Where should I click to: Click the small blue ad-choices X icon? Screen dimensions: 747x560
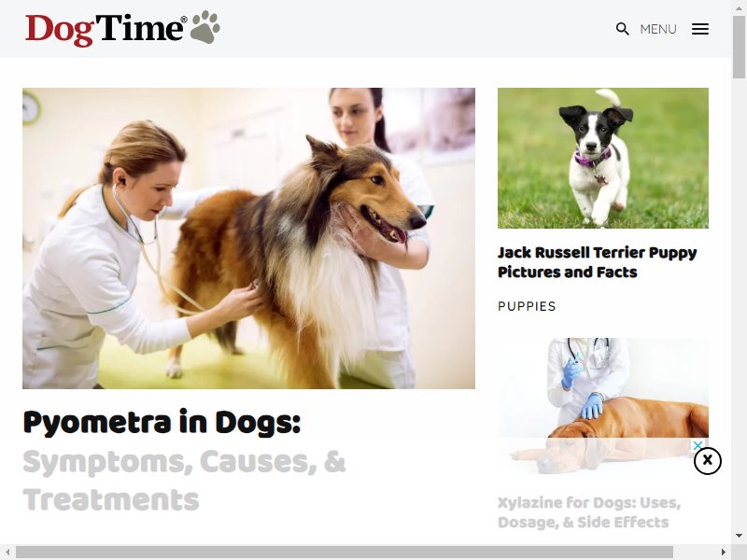pyautogui.click(x=698, y=446)
